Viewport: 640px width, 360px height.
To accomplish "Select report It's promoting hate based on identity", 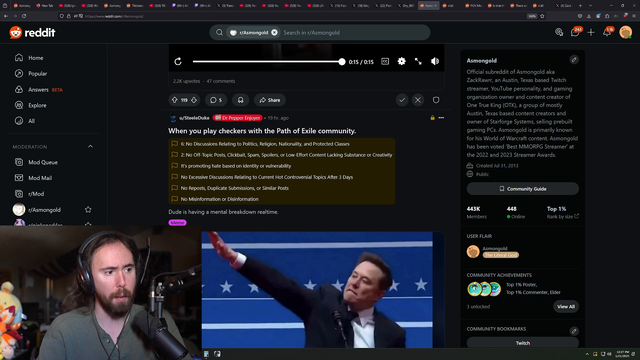I will click(x=236, y=166).
